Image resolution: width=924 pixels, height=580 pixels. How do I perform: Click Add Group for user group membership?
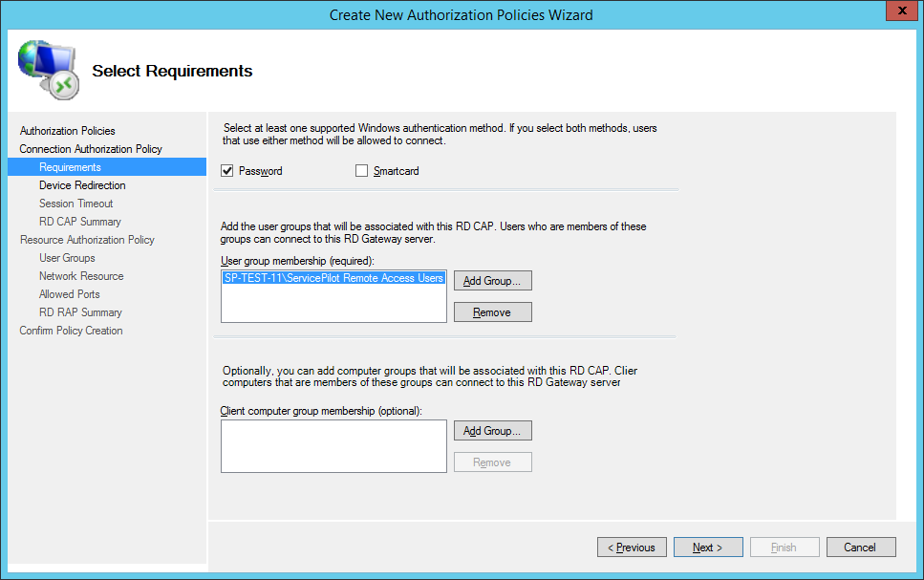click(x=492, y=281)
